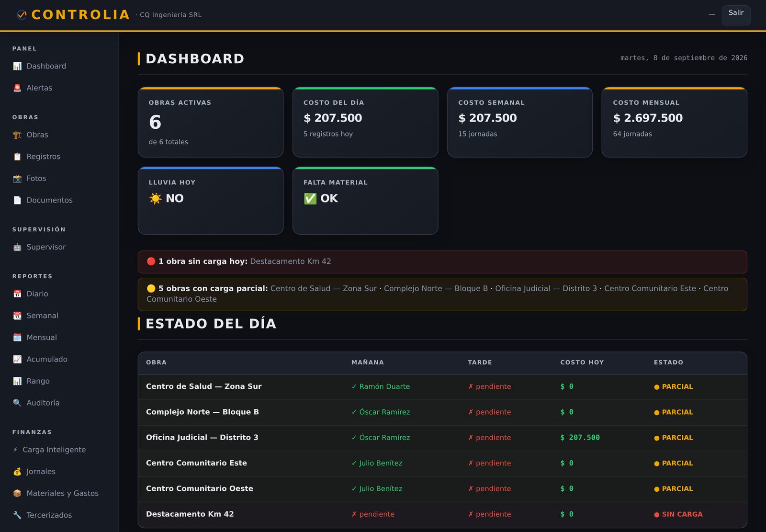Click the CONTROLIA brand title
Viewport: 766px width, 532px height.
(80, 15)
